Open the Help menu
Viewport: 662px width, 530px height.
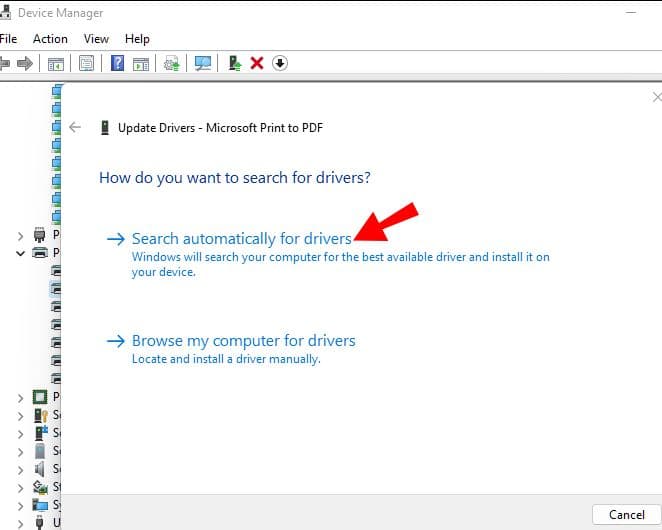coord(137,39)
